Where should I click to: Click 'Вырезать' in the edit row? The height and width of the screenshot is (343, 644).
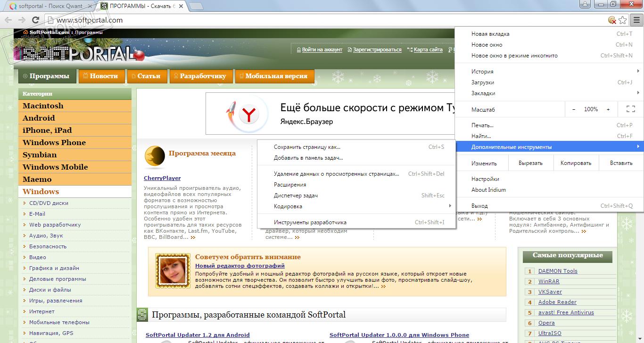(x=530, y=163)
